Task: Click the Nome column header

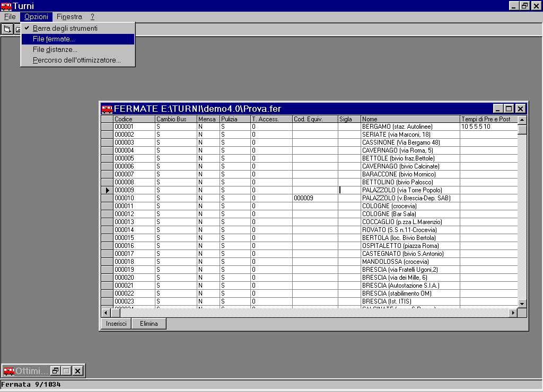Action: [410, 119]
